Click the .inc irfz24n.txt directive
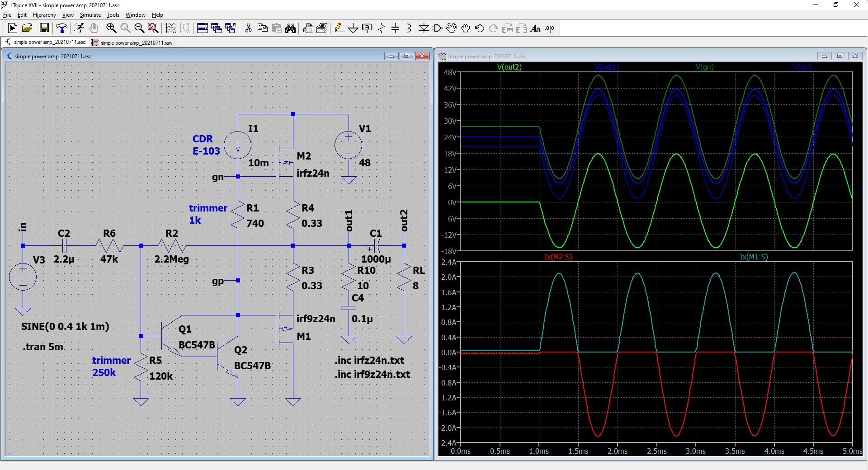The image size is (868, 470). [369, 360]
